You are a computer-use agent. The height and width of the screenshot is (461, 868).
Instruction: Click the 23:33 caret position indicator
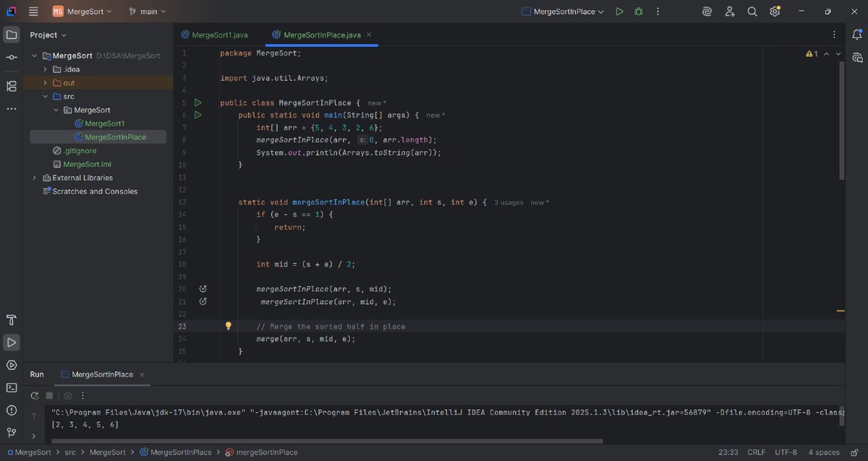[x=728, y=452]
